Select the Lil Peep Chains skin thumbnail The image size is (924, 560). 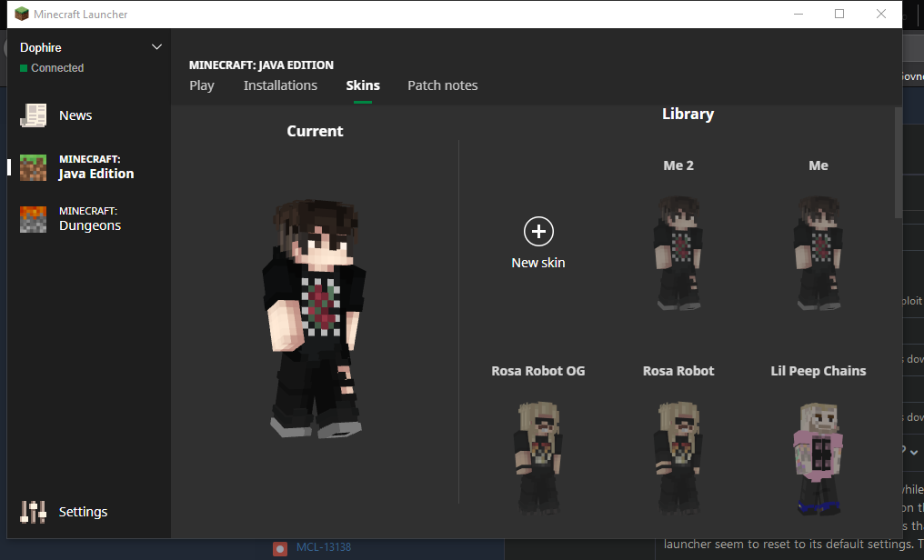point(819,458)
